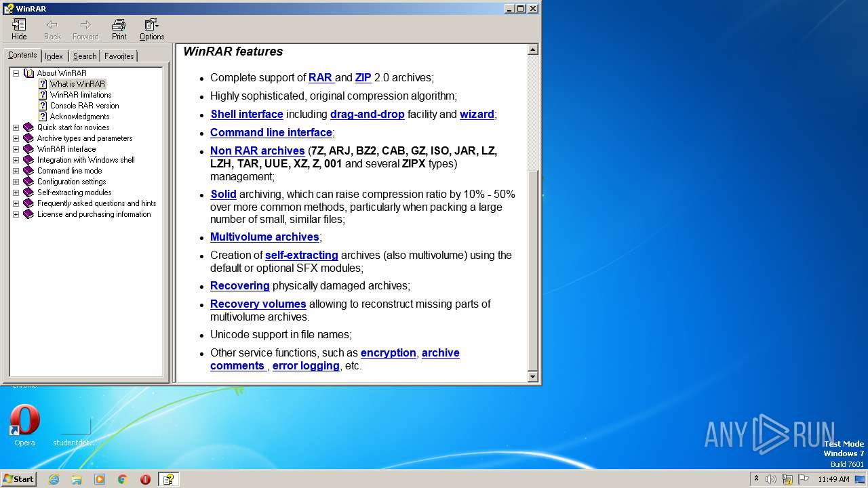The width and height of the screenshot is (868, 488).
Task: Click the Back arrow toolbar button
Action: coord(52,29)
